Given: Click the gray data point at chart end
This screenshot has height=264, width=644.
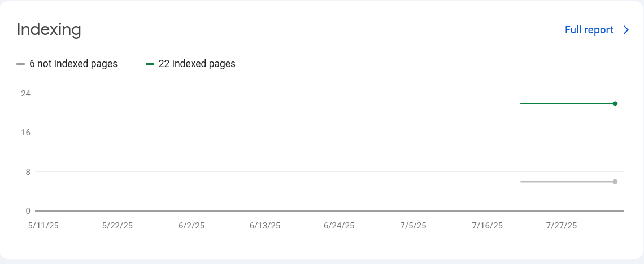Looking at the screenshot, I should [615, 182].
